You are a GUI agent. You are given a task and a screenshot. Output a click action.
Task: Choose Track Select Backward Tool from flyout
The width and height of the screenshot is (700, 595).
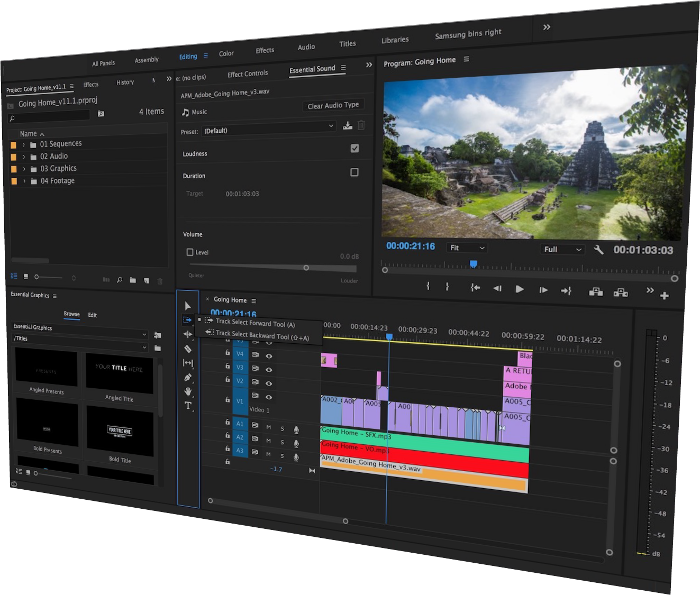point(252,335)
